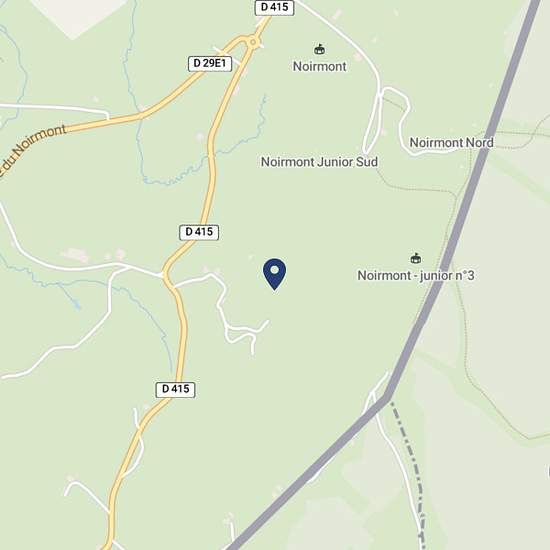The height and width of the screenshot is (550, 550).
Task: Open the Noirmont place label
Action: click(x=320, y=66)
